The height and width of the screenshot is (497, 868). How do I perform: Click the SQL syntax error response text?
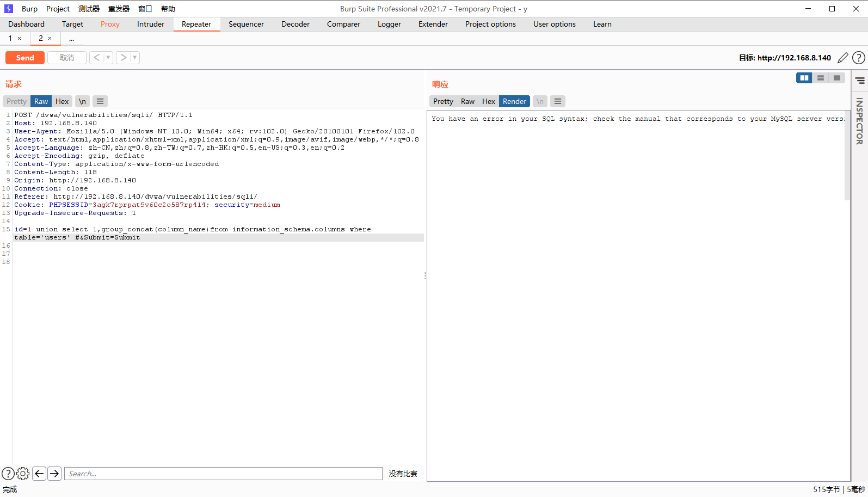point(638,119)
